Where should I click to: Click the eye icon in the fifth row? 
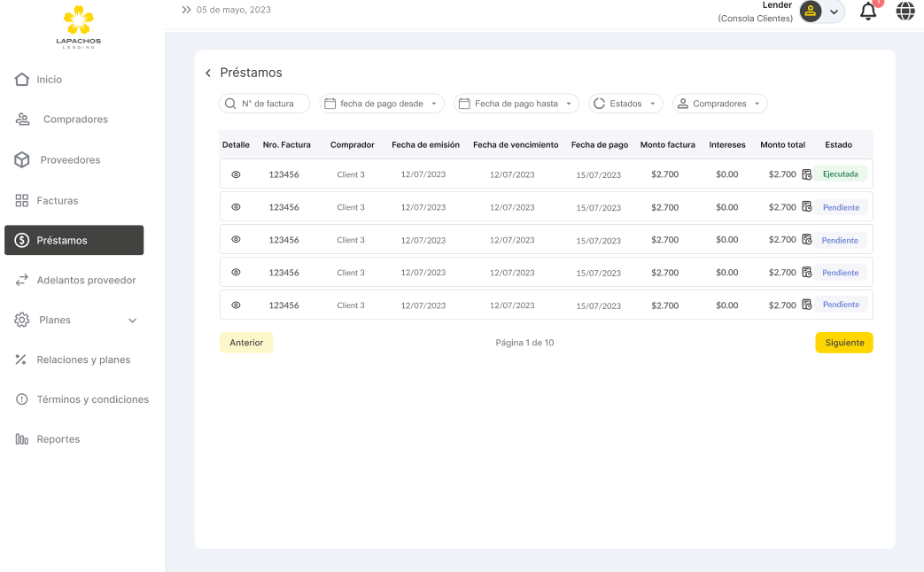pos(236,305)
